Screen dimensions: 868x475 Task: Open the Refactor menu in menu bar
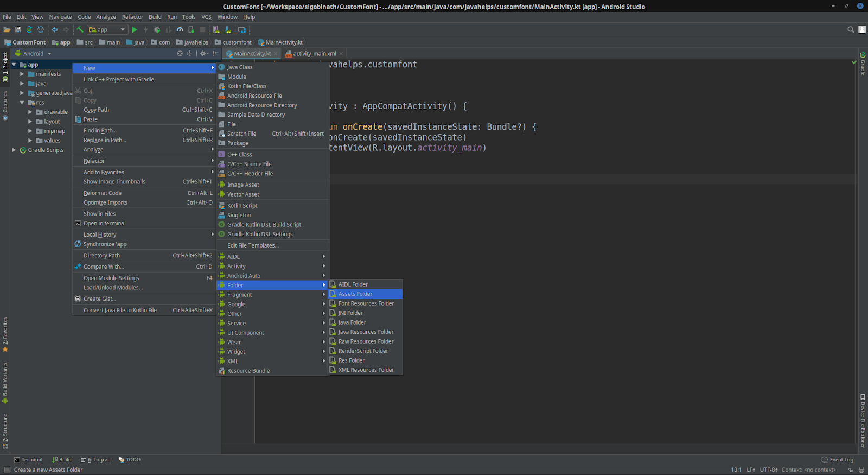tap(132, 17)
